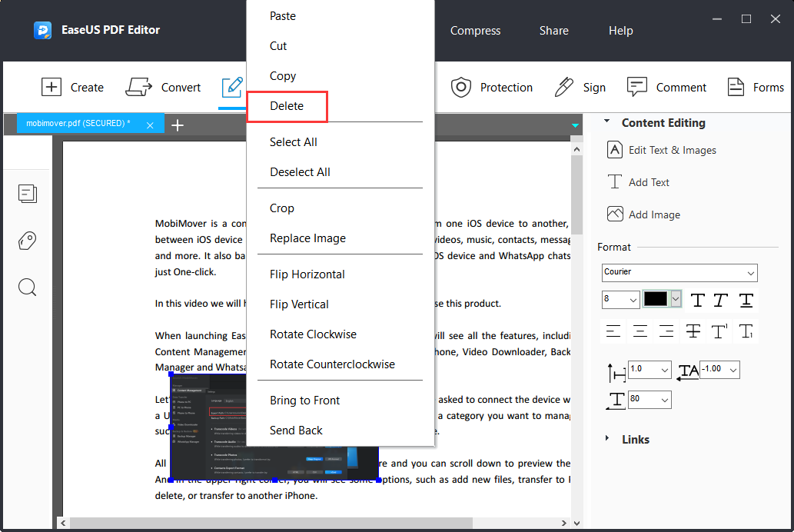The image size is (794, 532).
Task: Click the Edit Text & Images label
Action: pyautogui.click(x=673, y=150)
